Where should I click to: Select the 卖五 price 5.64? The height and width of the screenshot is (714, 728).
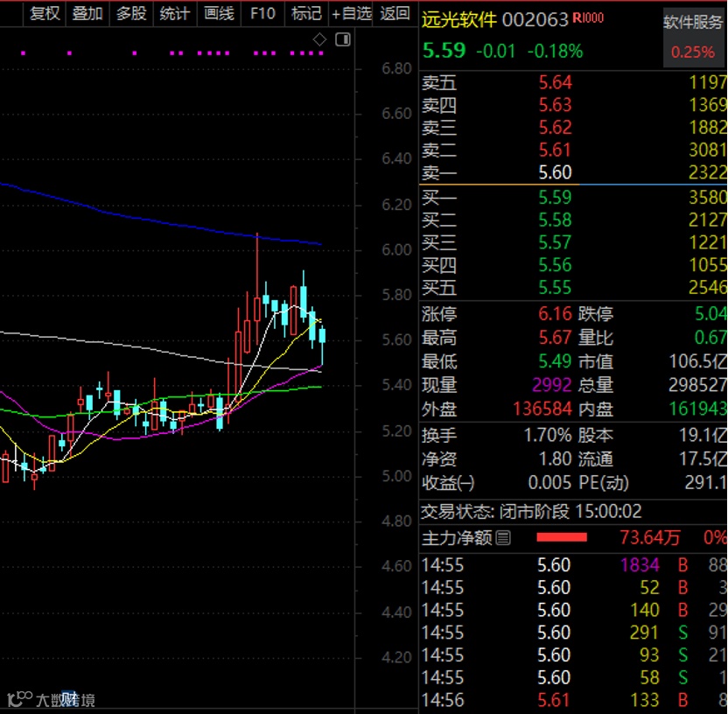(x=556, y=82)
